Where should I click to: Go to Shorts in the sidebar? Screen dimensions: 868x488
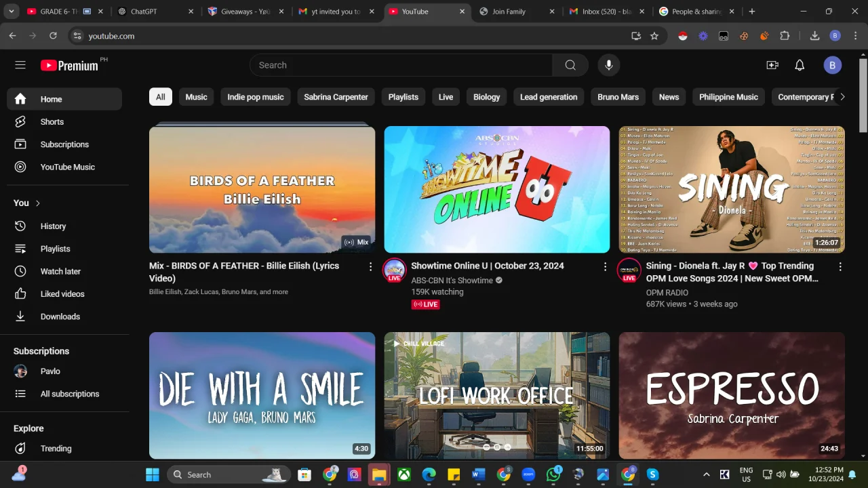tap(64, 122)
